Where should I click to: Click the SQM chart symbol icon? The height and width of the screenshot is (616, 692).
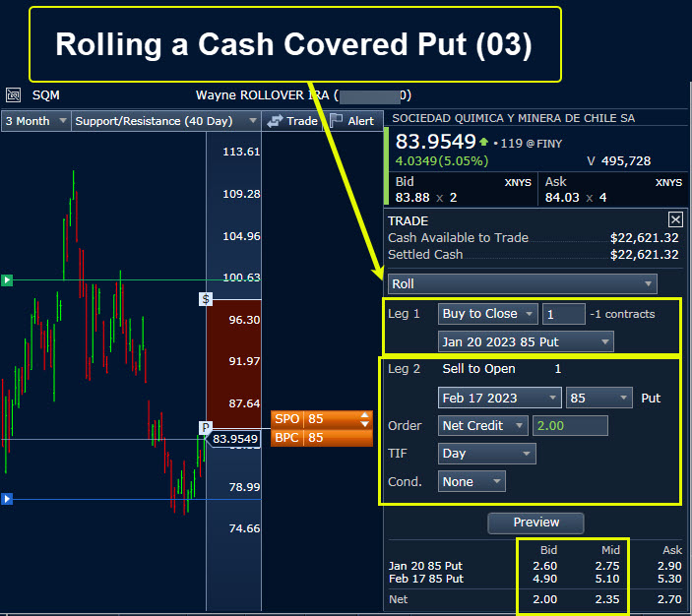pos(14,95)
